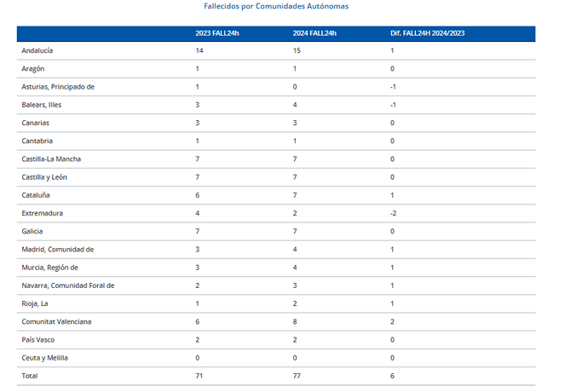Select the Comunitat Valenciana 2024 value 8
This screenshot has width=571, height=392.
point(295,321)
